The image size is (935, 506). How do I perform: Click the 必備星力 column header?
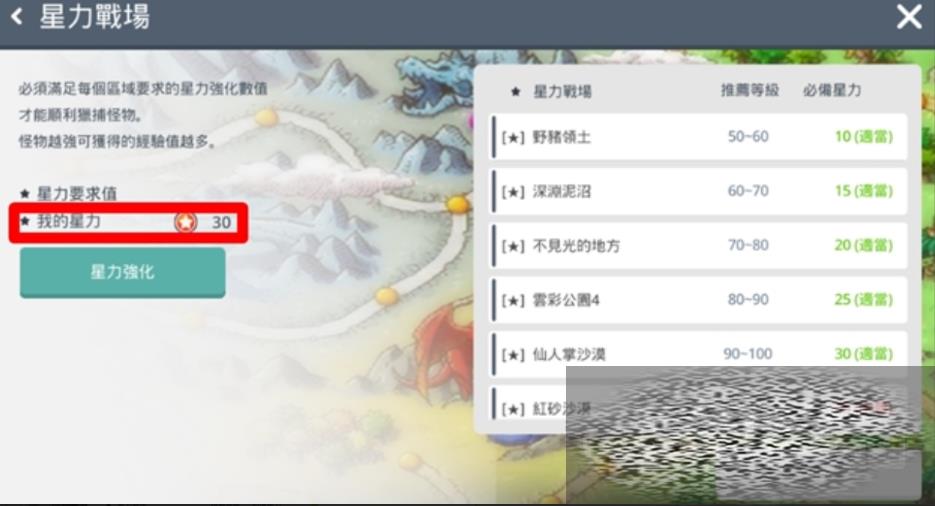[x=832, y=91]
